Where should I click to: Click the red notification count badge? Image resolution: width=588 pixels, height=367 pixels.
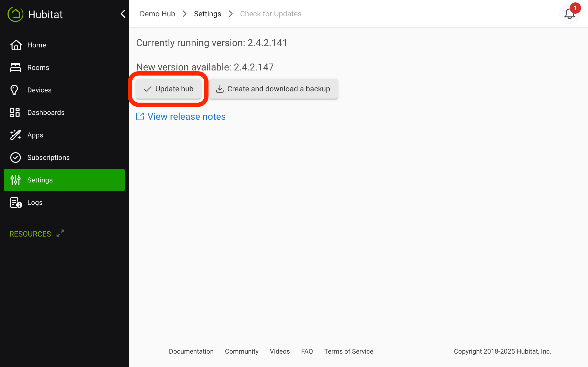point(575,8)
